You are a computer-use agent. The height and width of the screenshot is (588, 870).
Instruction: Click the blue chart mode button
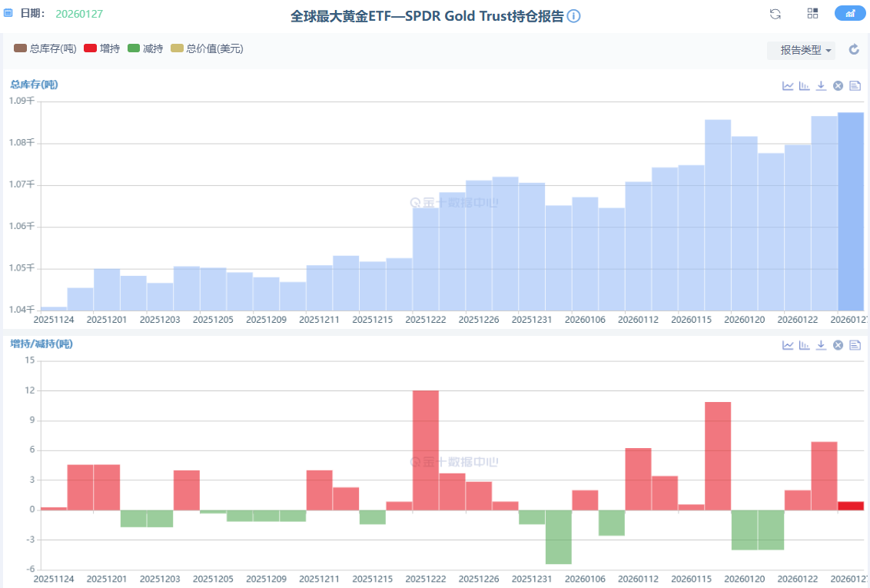[850, 14]
